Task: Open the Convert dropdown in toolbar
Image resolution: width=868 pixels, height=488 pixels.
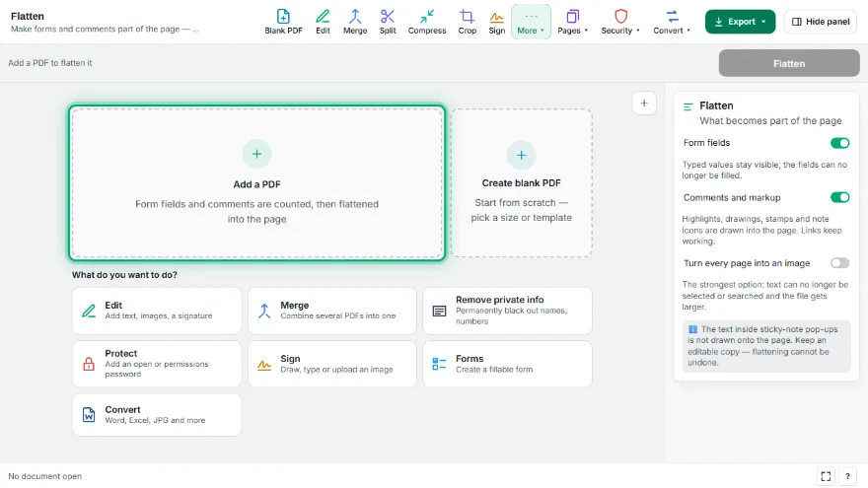Action: pos(672,22)
